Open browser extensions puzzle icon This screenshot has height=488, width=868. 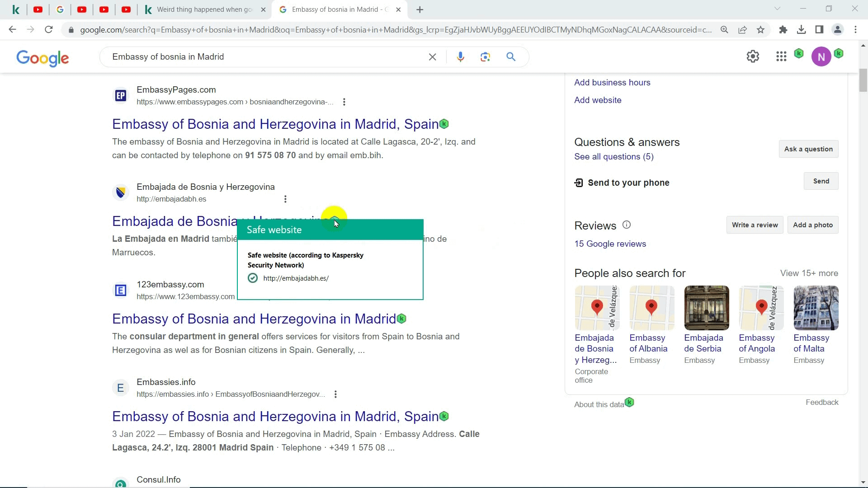coord(783,30)
